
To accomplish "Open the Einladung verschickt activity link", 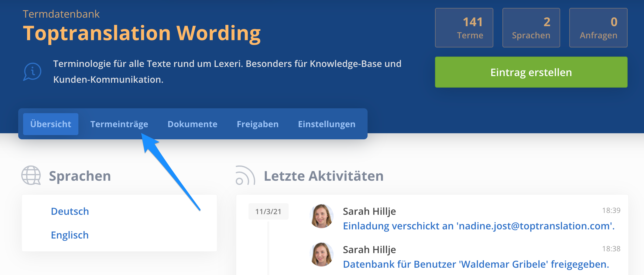I will pos(479,226).
